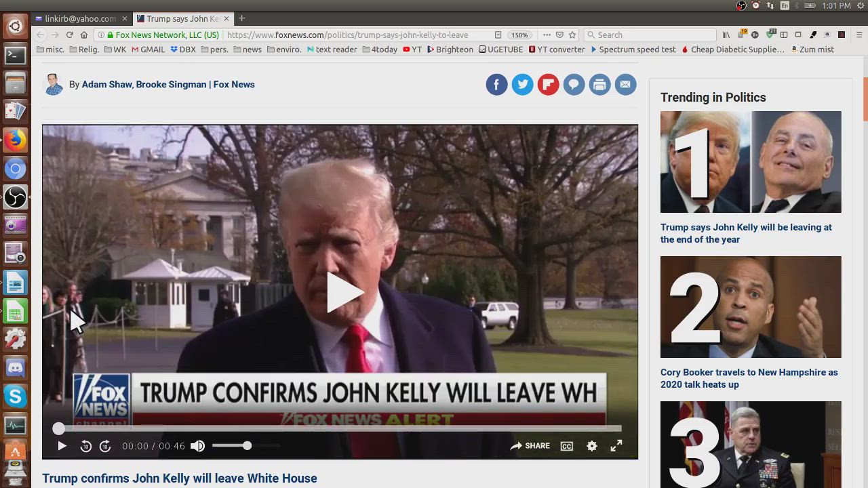Open the news bookmarks folder
868x488 pixels.
click(x=248, y=49)
